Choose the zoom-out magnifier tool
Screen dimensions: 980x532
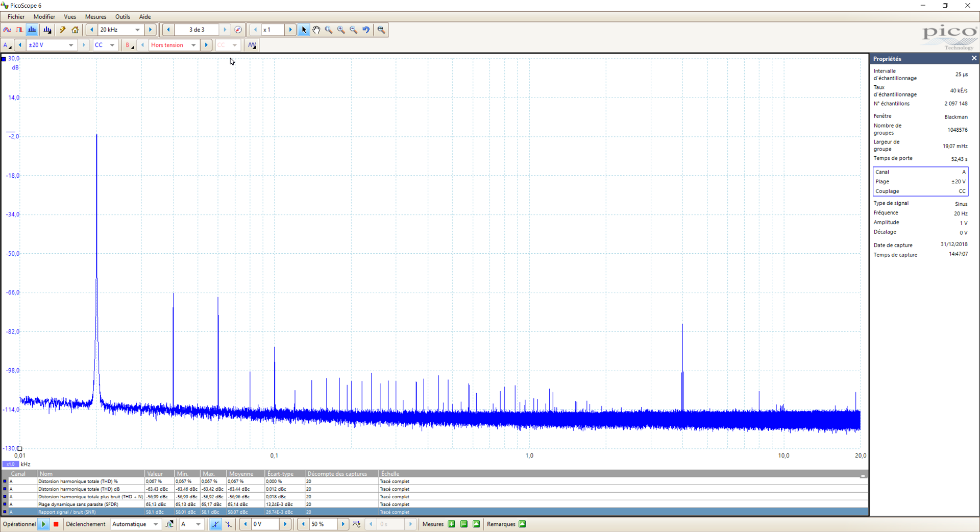click(x=353, y=30)
